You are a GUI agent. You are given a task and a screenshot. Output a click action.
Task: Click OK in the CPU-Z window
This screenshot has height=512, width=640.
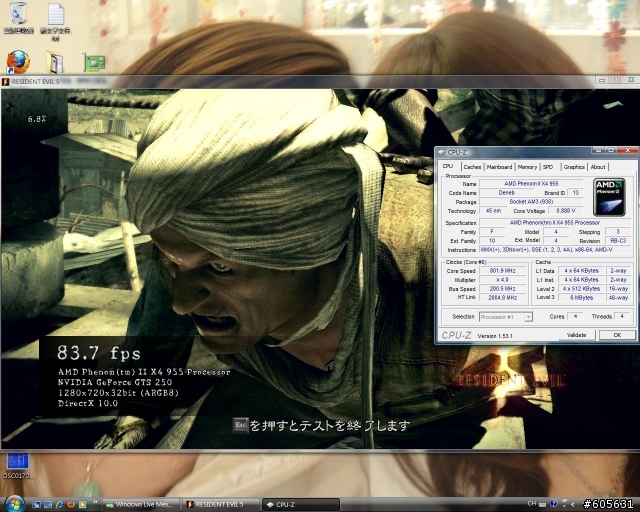coord(617,335)
